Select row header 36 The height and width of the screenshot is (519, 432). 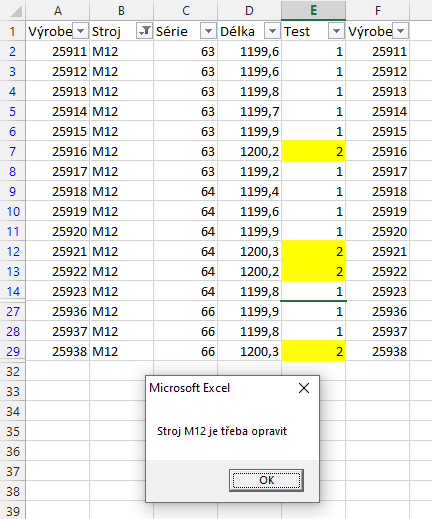click(x=13, y=451)
